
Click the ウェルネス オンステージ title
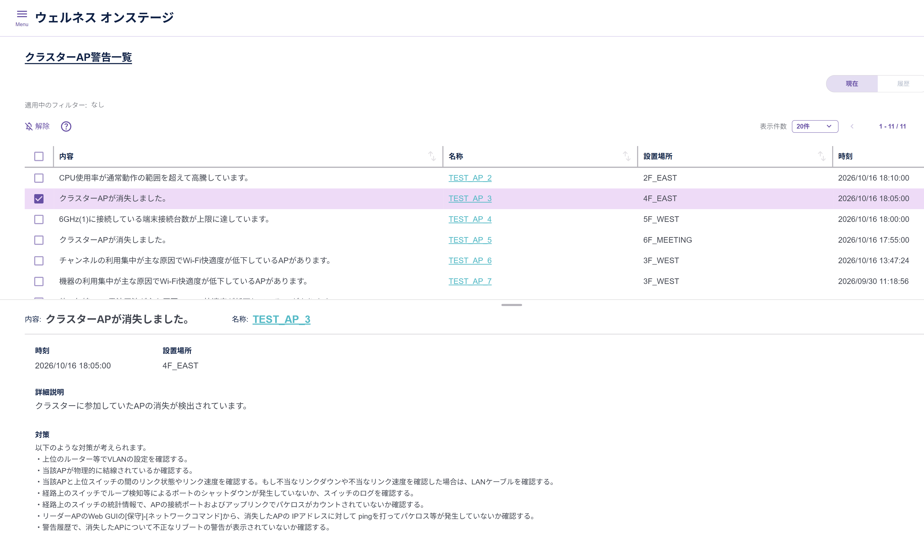[x=104, y=18]
